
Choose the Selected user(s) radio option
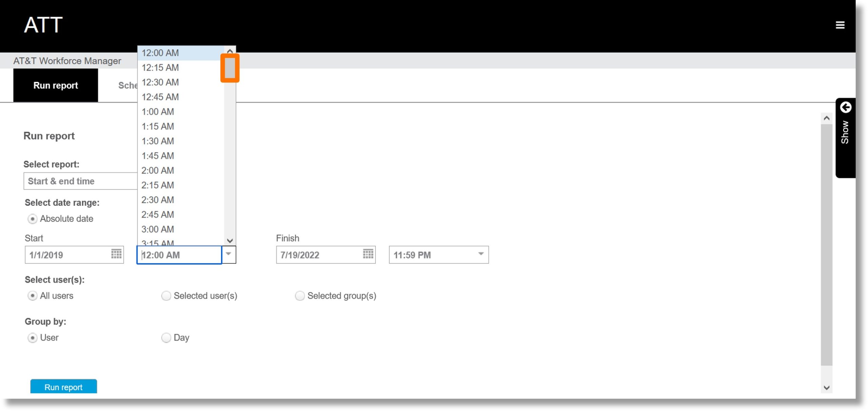166,296
